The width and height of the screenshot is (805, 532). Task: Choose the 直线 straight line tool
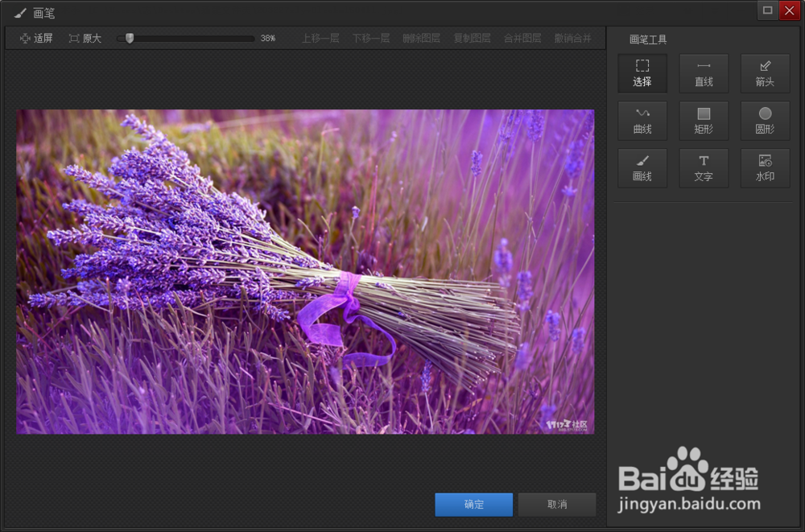point(704,73)
